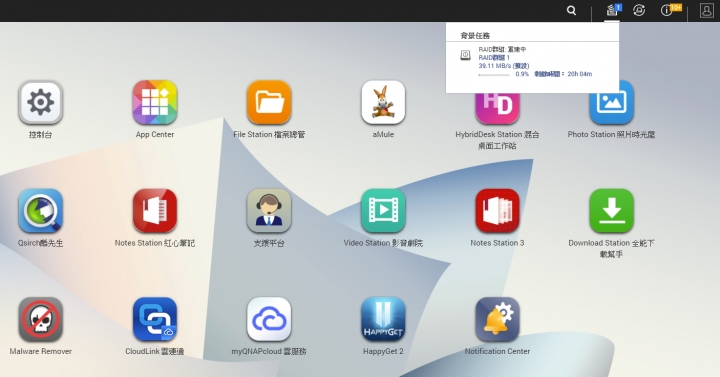Open Notes Station 3
Image resolution: width=720 pixels, height=377 pixels.
pos(497,211)
